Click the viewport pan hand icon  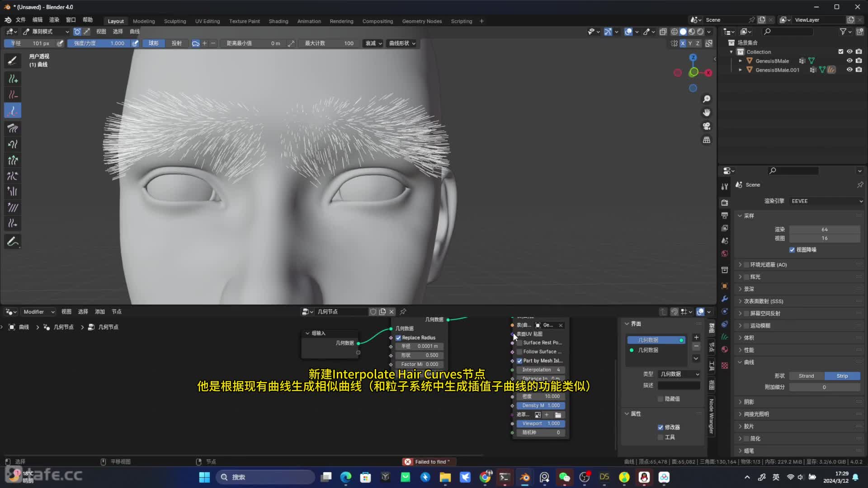[x=707, y=113]
